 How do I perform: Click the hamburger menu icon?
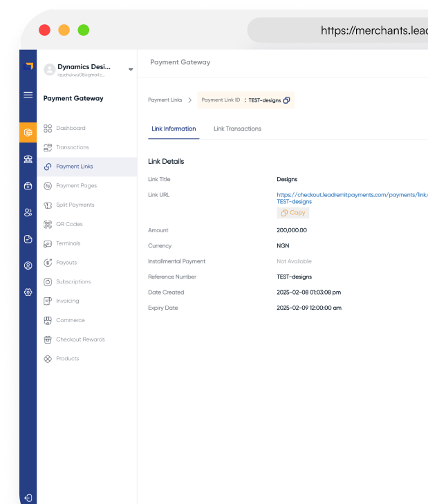pos(28,95)
